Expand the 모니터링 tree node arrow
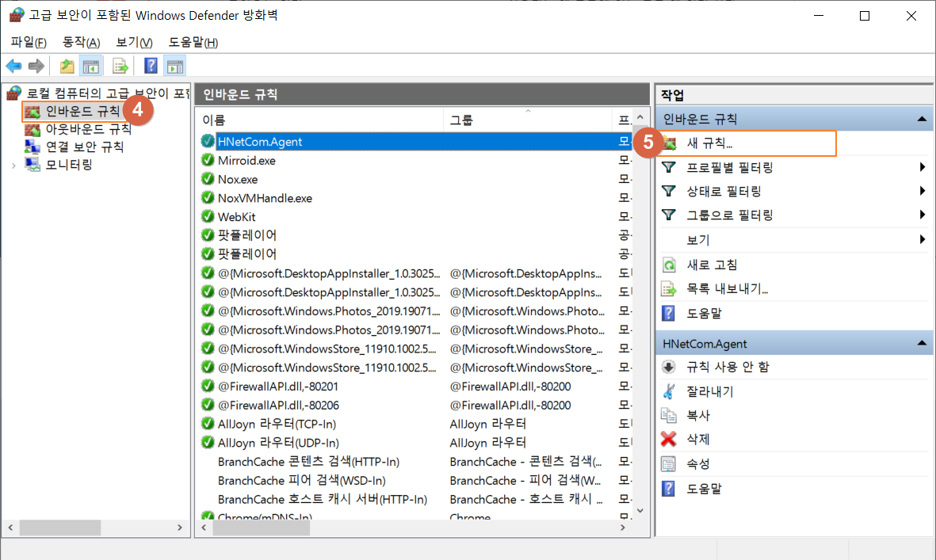 coord(13,166)
